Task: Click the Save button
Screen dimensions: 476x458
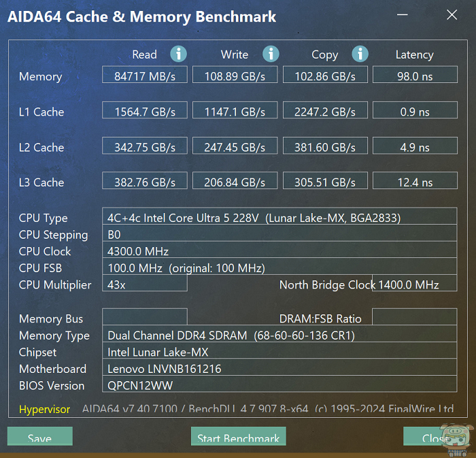Action: point(39,436)
